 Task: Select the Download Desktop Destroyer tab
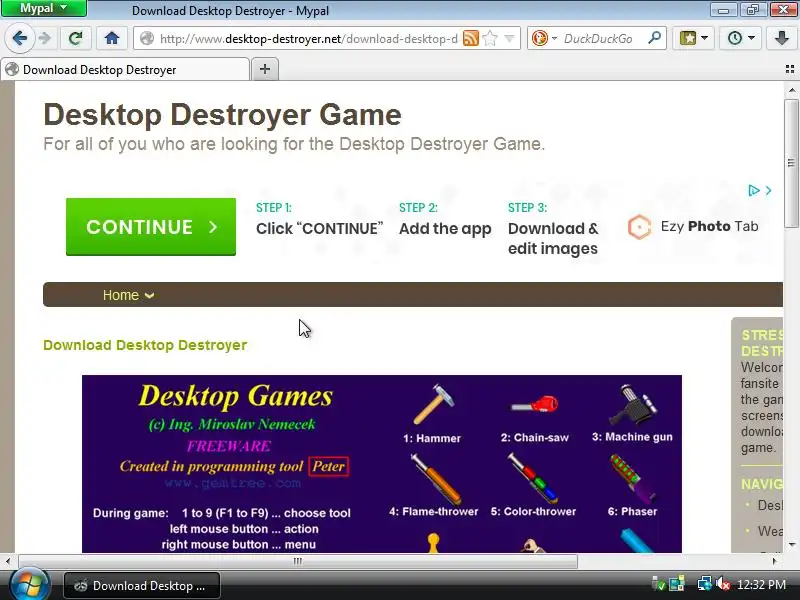pyautogui.click(x=125, y=70)
